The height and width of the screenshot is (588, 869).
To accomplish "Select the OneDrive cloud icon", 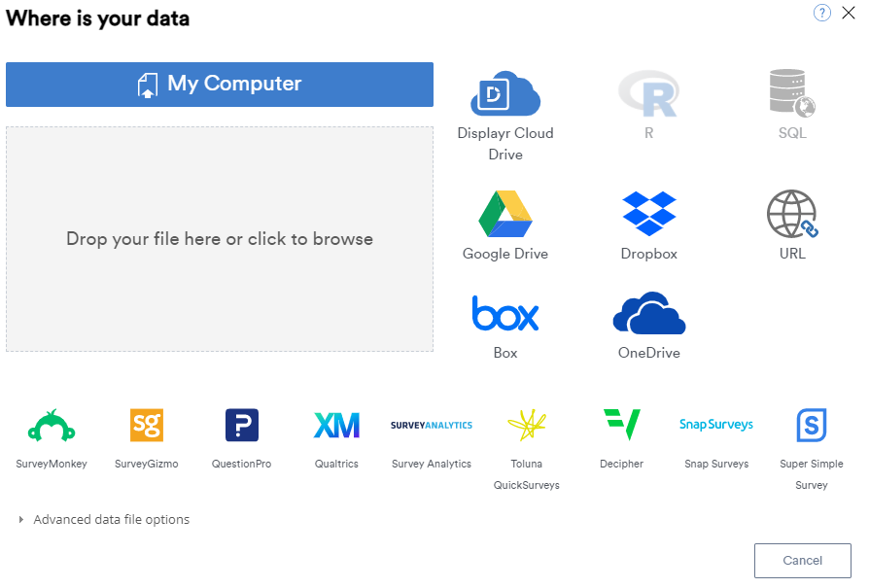I will coord(649,313).
